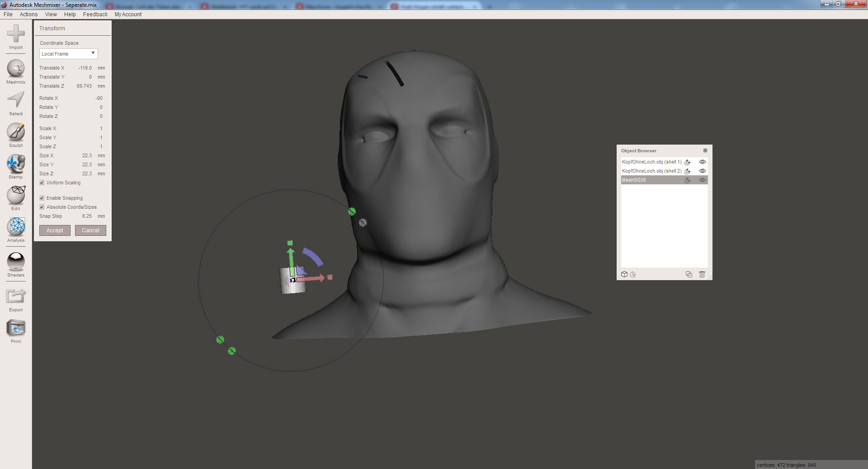Open the Sculpt brush tool
The width and height of the screenshot is (868, 469).
[x=16, y=135]
